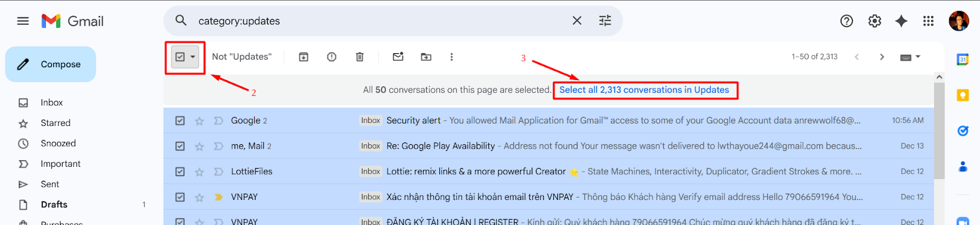Star the Google Security alert email
Screen dimensions: 980x225
pyautogui.click(x=199, y=121)
